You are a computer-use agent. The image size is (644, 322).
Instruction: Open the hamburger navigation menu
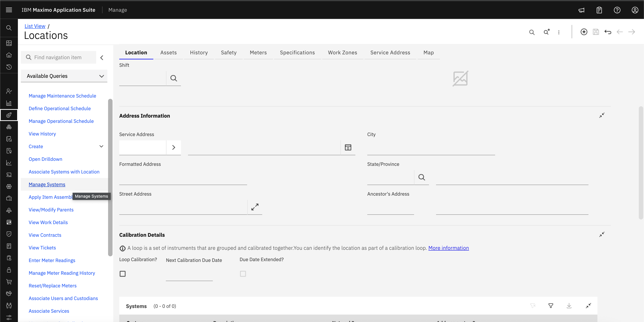pyautogui.click(x=9, y=10)
